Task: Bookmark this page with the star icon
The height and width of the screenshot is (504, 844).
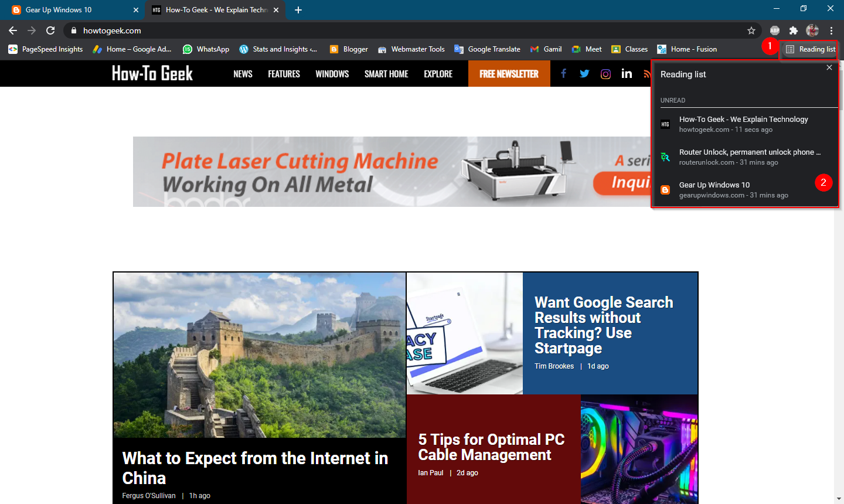Action: 751,30
